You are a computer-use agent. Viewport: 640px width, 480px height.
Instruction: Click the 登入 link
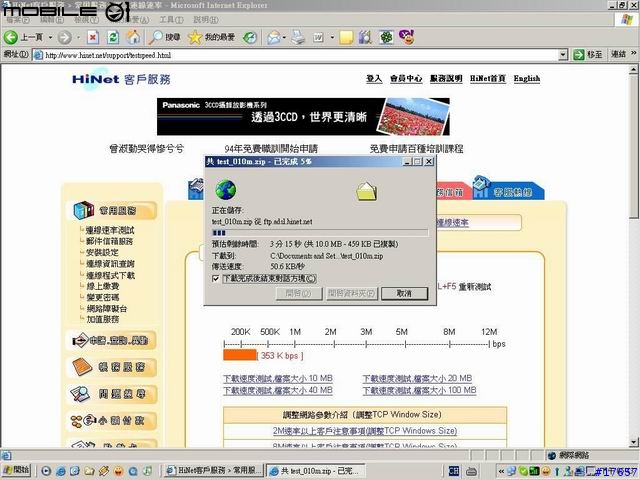tap(373, 78)
